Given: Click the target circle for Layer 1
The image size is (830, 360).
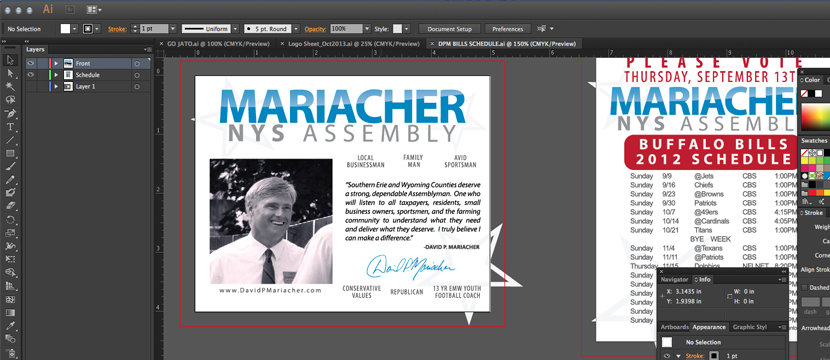Looking at the screenshot, I should pos(137,86).
